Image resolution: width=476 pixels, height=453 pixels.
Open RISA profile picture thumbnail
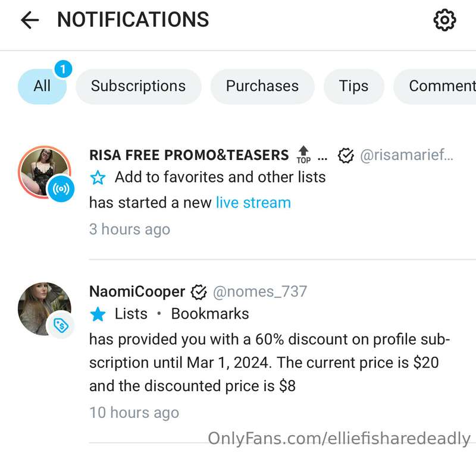(44, 172)
